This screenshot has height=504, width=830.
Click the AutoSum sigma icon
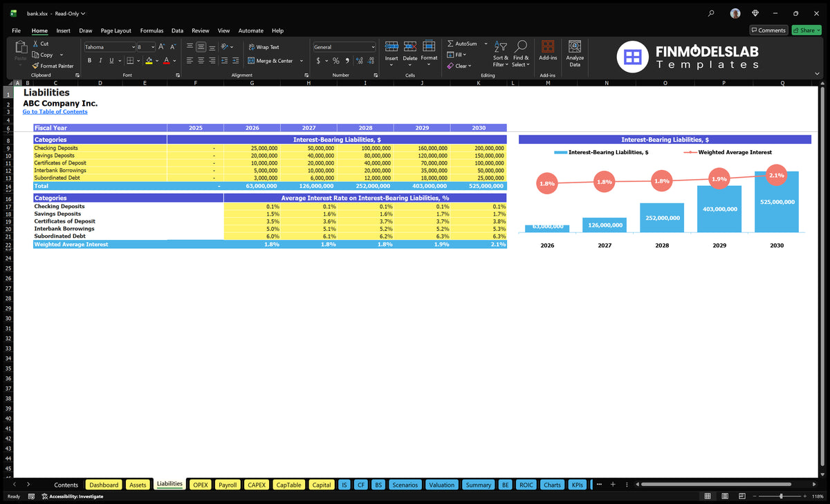pos(451,44)
